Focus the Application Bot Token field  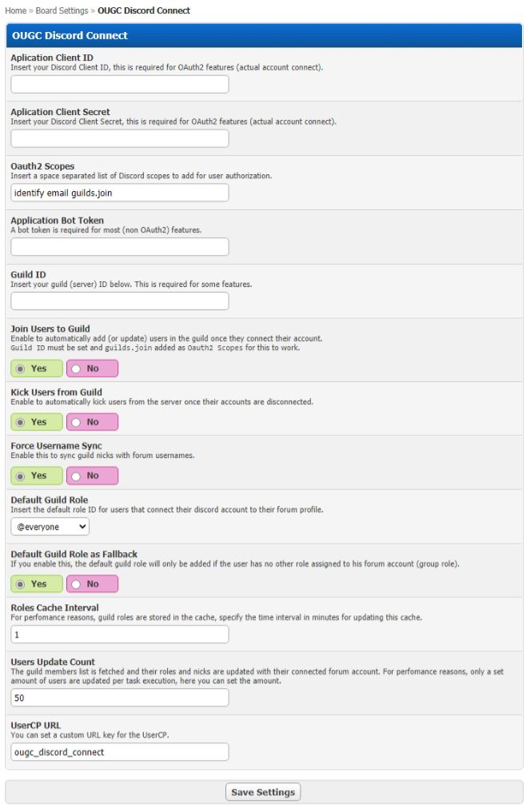point(120,246)
